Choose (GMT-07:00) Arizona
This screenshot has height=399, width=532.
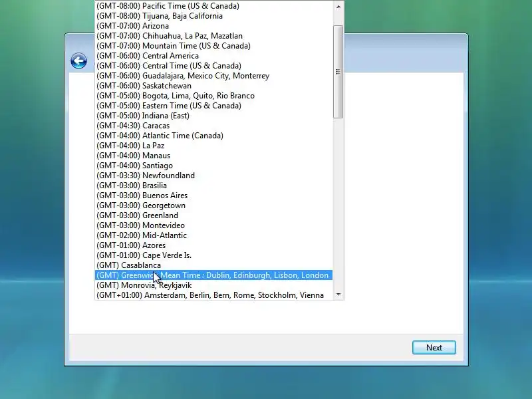click(213, 26)
